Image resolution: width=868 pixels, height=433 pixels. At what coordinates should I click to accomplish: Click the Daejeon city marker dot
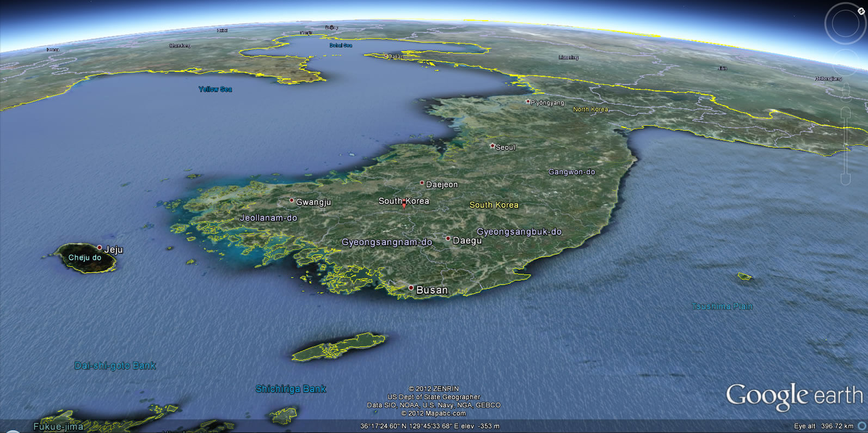[x=422, y=183]
